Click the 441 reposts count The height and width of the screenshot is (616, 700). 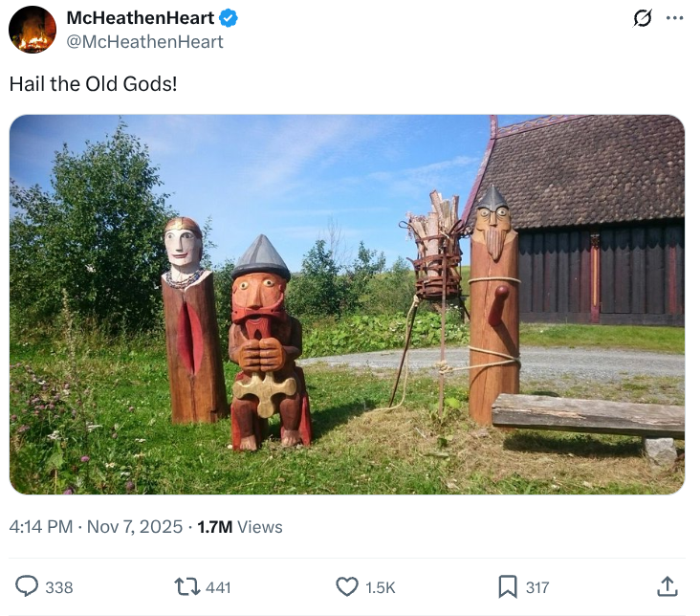coord(218,587)
